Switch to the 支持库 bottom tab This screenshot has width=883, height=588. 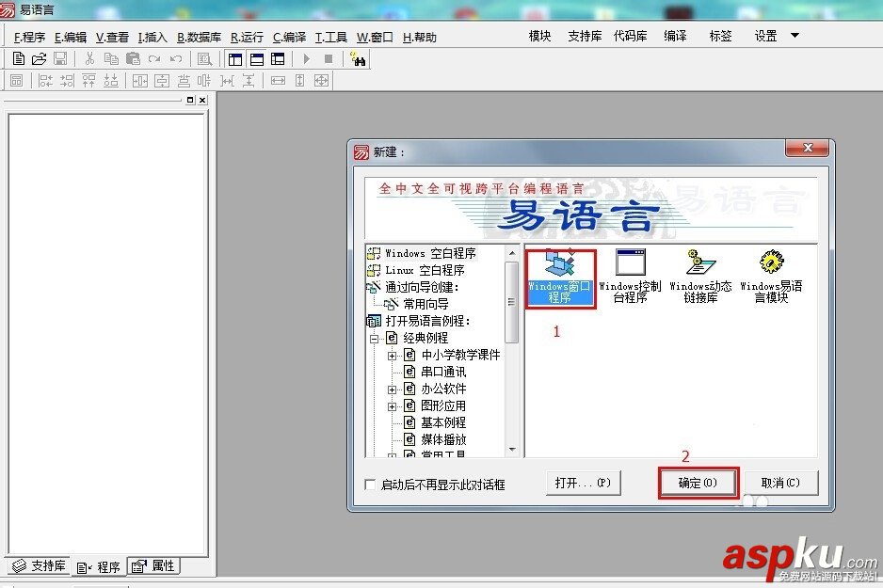click(x=40, y=565)
